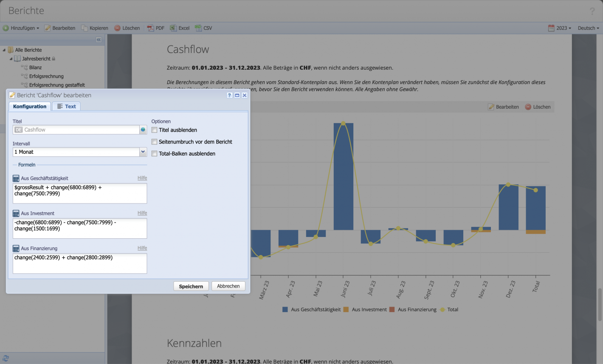The height and width of the screenshot is (364, 603).
Task: Open the Intervall dropdown showing 1 Monat
Action: click(x=143, y=152)
